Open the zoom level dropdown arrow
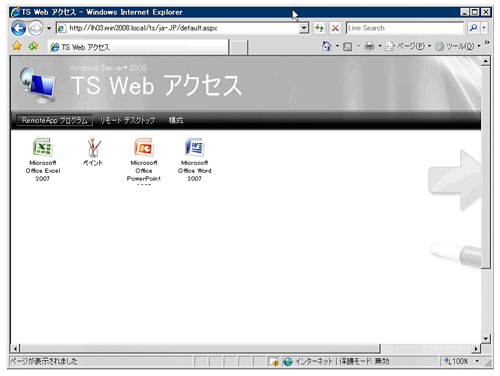 (x=477, y=361)
